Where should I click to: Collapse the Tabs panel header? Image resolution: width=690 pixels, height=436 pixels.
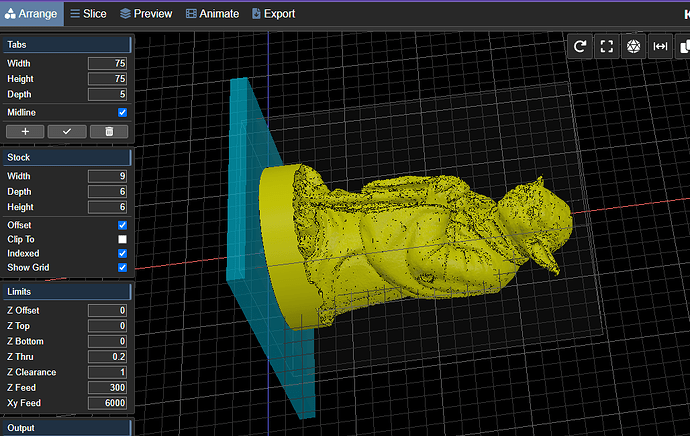[67, 45]
